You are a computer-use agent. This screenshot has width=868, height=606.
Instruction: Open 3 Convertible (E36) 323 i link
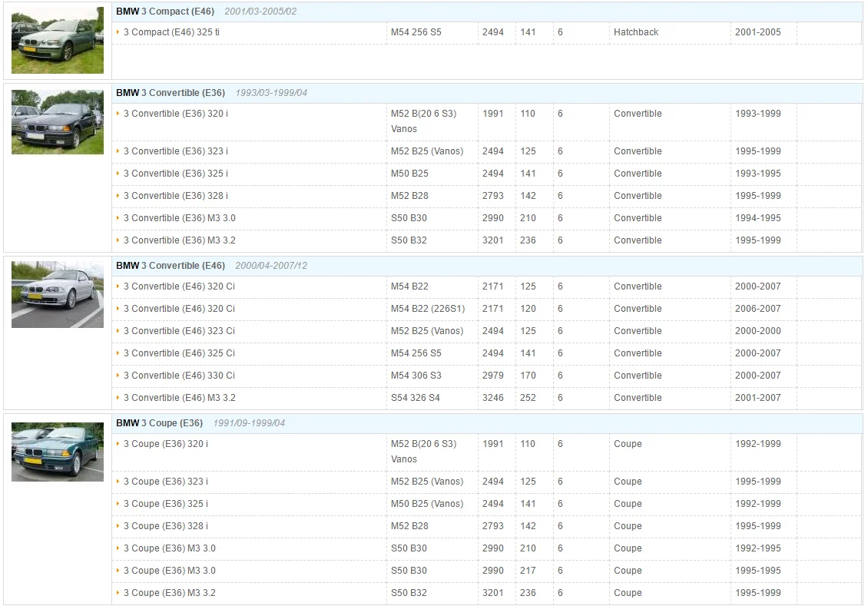[x=175, y=151]
